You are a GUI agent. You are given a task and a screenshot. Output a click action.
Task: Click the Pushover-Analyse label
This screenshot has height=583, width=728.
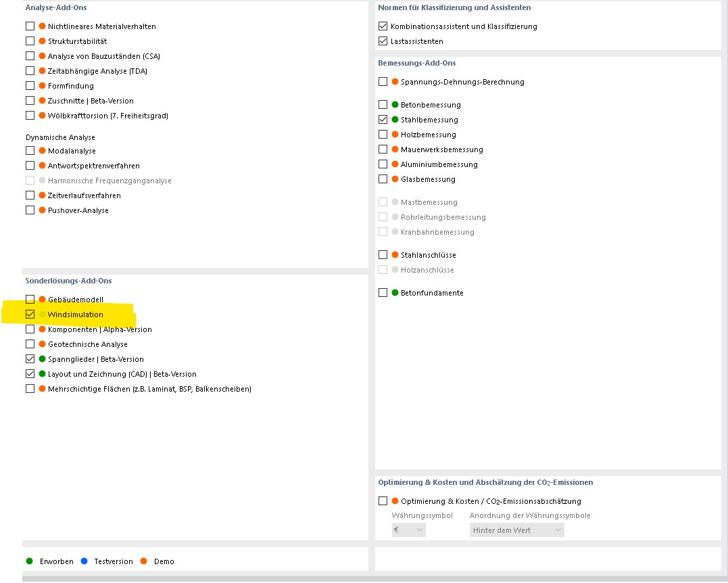[x=78, y=210]
